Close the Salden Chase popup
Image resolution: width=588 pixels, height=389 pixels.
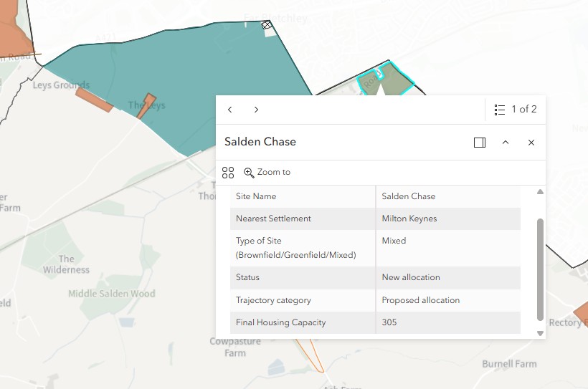coord(531,143)
